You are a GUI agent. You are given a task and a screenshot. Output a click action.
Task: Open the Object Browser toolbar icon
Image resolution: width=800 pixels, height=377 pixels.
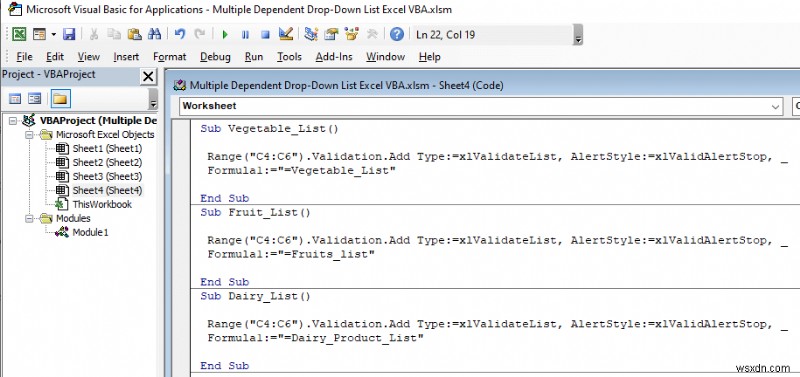click(352, 35)
